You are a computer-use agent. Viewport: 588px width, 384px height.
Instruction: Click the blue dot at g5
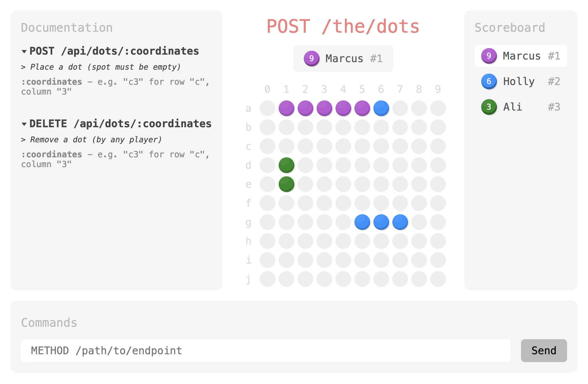tap(362, 222)
